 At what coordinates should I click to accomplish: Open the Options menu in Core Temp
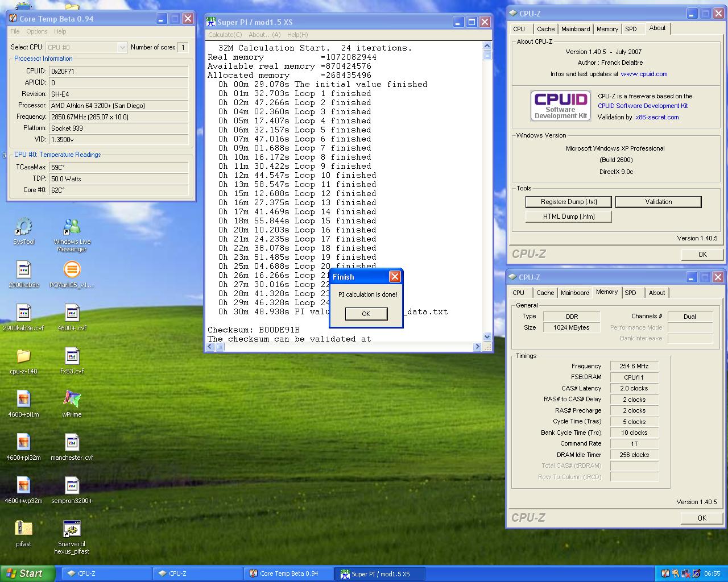click(x=36, y=31)
